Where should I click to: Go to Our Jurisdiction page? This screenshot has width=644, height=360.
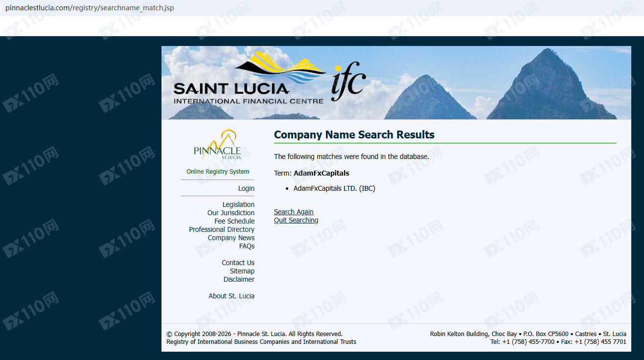[230, 213]
